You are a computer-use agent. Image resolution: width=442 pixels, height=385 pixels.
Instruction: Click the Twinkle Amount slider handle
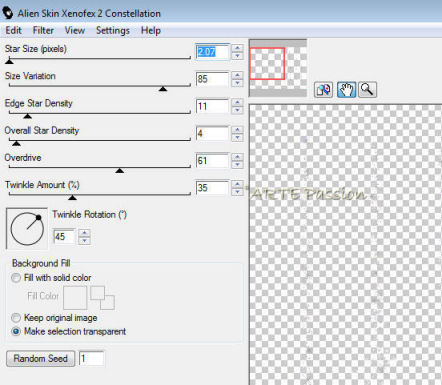click(72, 198)
